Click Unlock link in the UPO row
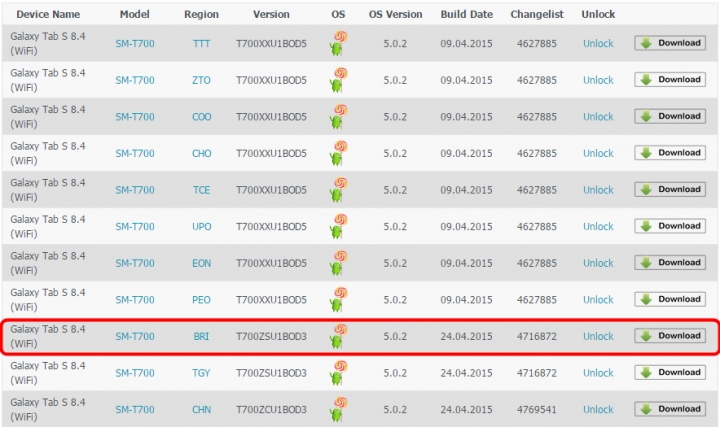The height and width of the screenshot is (427, 720). pyautogui.click(x=598, y=227)
